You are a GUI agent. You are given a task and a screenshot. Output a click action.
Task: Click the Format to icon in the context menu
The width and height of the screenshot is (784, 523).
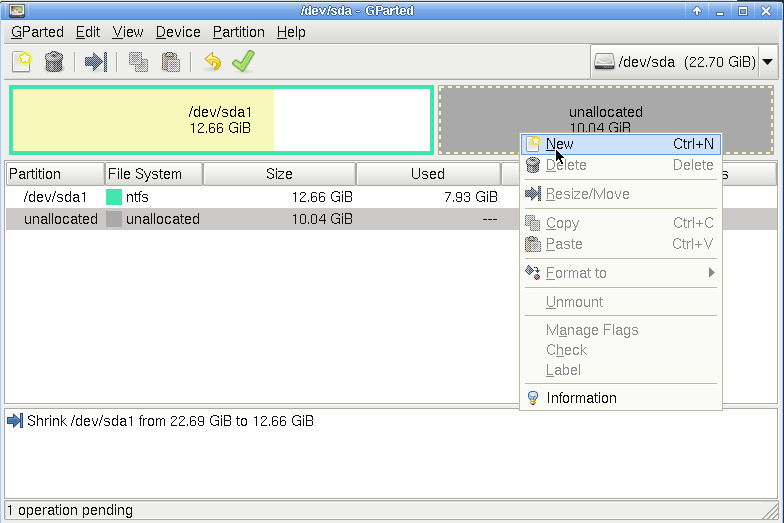pos(532,272)
